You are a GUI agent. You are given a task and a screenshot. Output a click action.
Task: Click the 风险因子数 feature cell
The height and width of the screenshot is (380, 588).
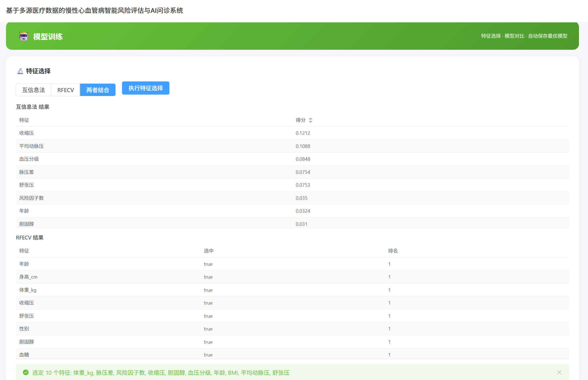coord(31,198)
